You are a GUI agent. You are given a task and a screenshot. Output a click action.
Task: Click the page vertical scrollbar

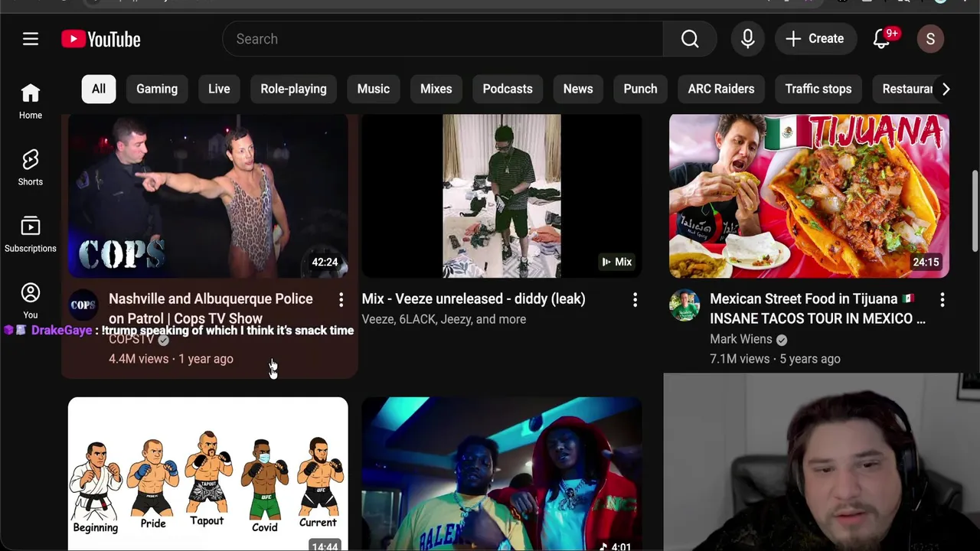tap(975, 210)
